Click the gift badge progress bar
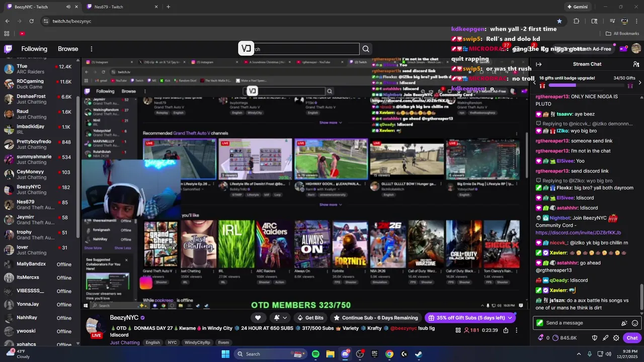Viewport: 644px width, 362px height. [x=587, y=85]
